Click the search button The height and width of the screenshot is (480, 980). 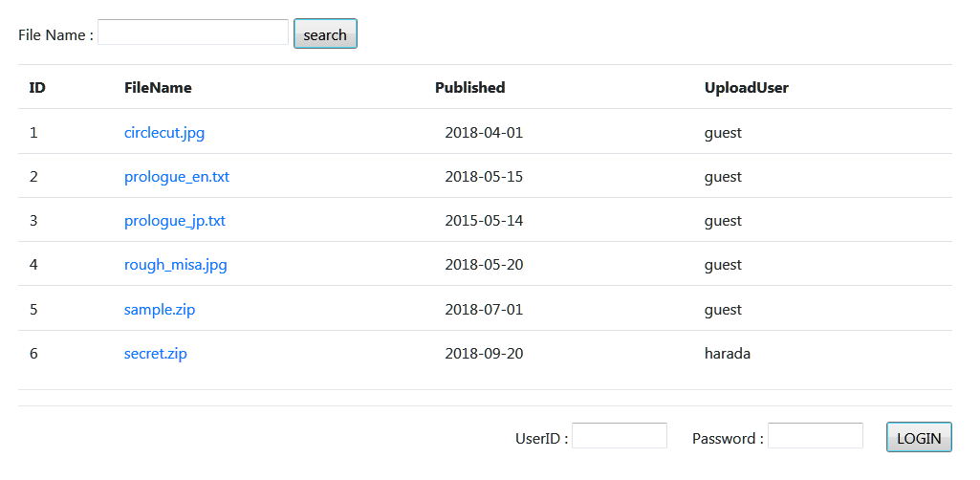coord(325,33)
